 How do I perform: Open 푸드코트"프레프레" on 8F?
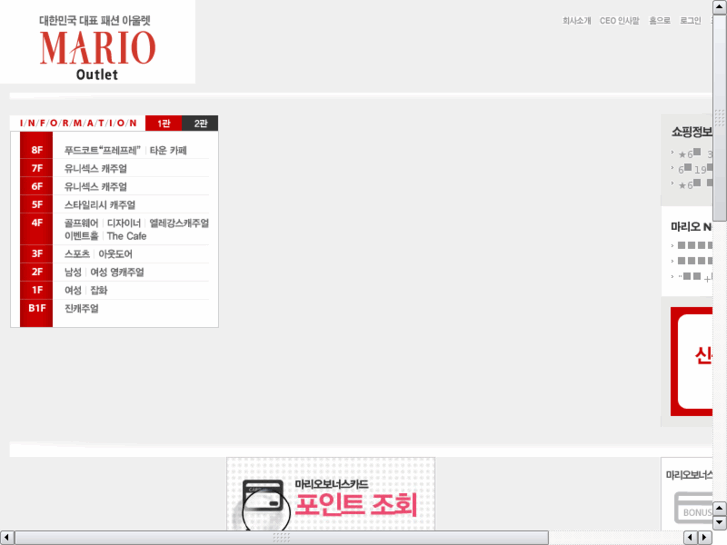(x=102, y=150)
